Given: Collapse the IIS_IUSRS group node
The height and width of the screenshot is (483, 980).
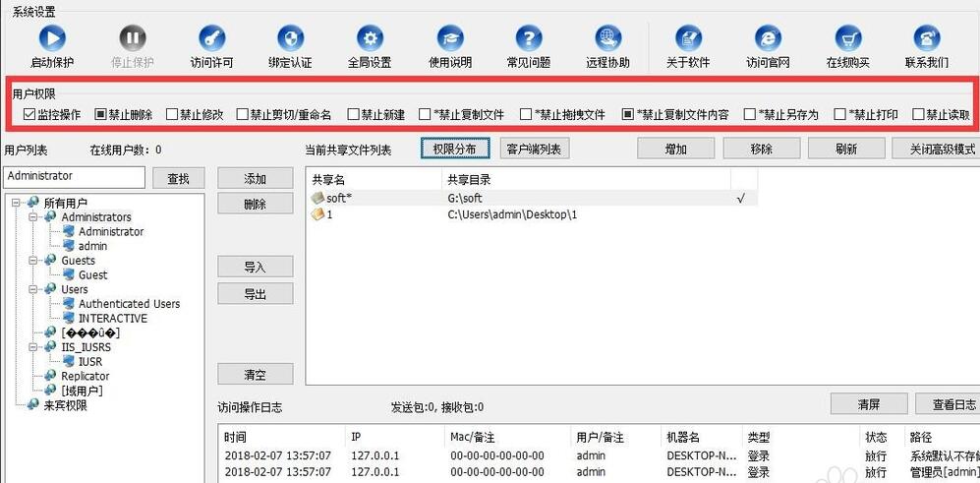Looking at the screenshot, I should (x=33, y=346).
